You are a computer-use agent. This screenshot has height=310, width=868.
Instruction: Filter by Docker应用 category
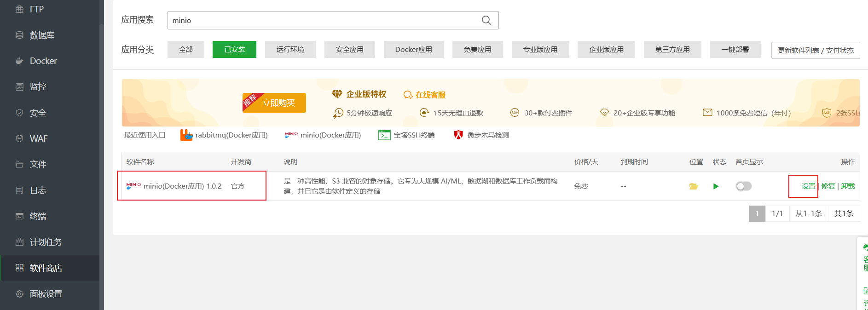pos(413,50)
